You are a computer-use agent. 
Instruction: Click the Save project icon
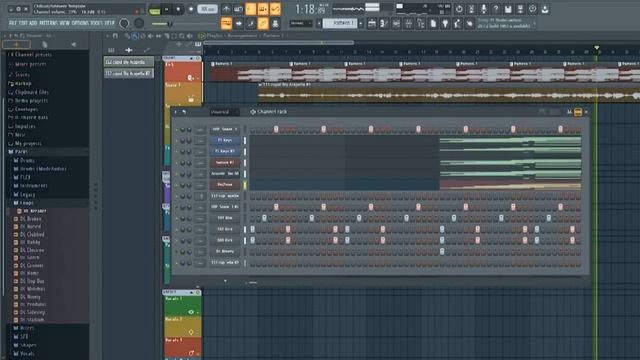[508, 9]
